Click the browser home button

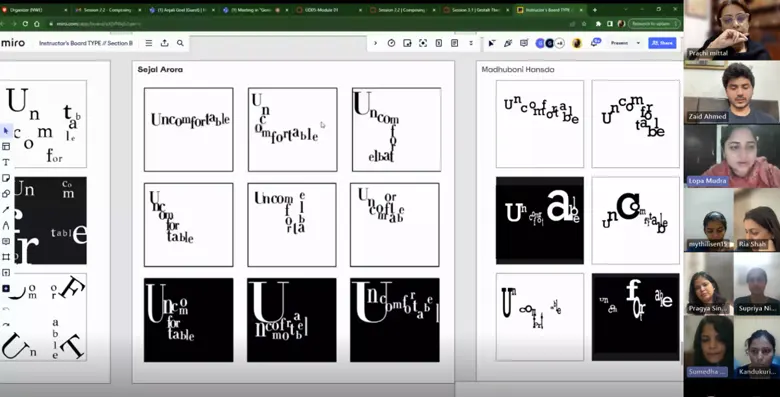click(37, 24)
